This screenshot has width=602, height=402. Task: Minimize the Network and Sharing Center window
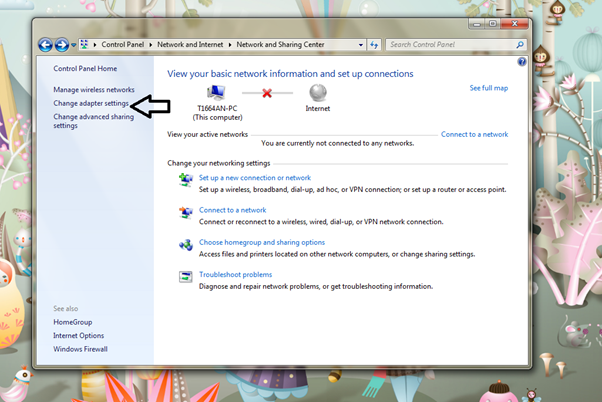pyautogui.click(x=477, y=24)
